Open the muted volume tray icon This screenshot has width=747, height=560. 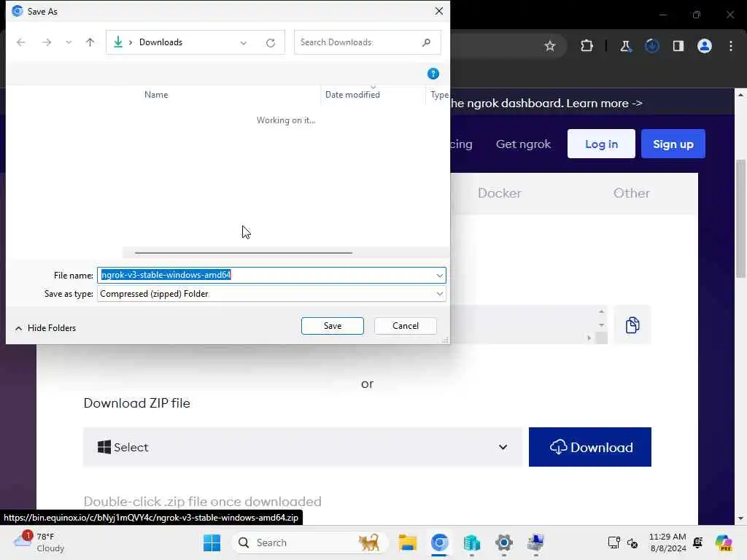pos(632,542)
